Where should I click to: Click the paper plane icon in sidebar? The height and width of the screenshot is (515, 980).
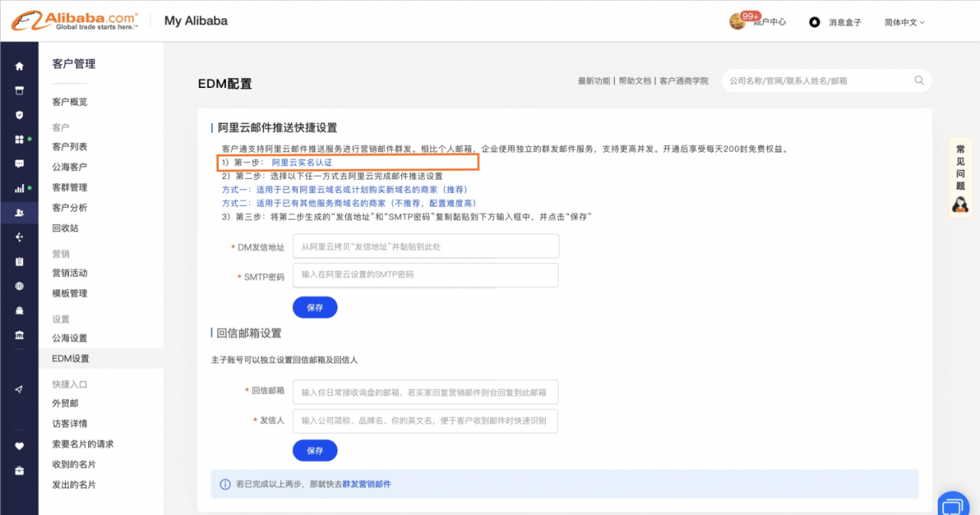point(19,390)
